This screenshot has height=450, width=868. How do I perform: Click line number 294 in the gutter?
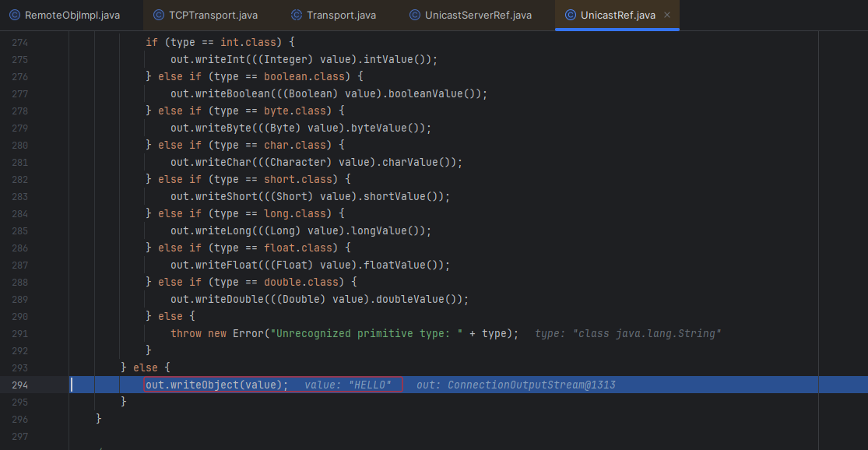(x=19, y=385)
